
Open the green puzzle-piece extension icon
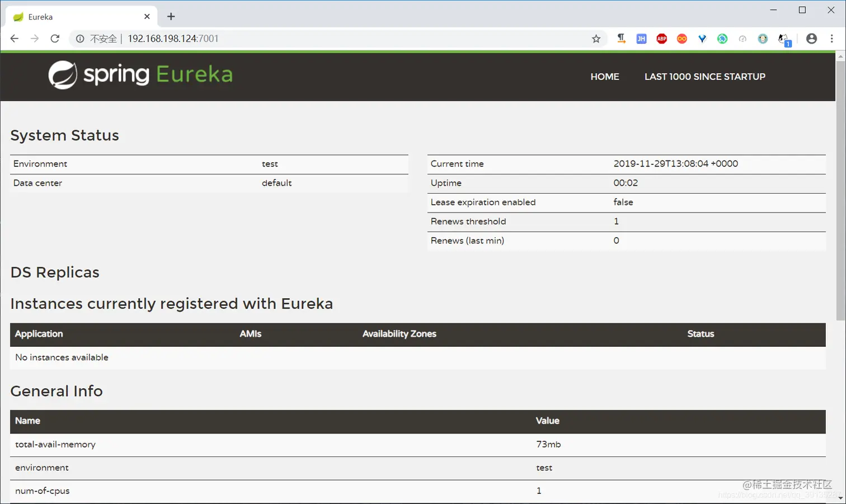[x=722, y=39]
